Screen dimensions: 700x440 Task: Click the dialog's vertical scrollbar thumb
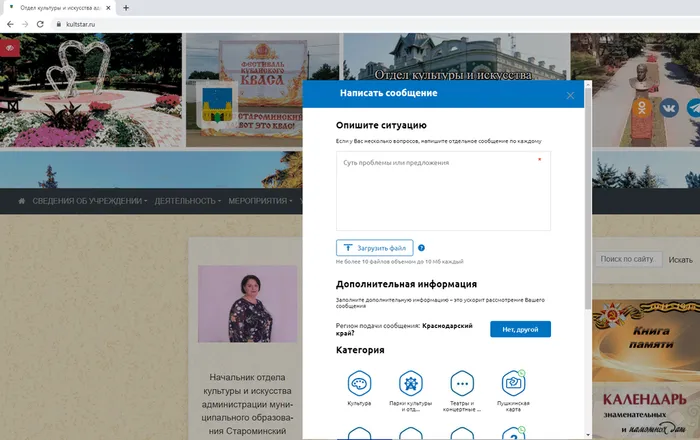[588, 199]
